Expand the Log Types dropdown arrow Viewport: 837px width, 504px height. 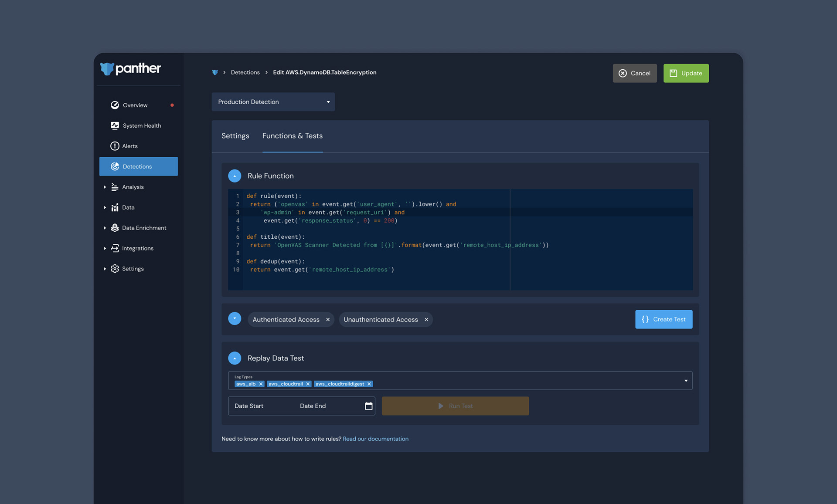tap(686, 381)
